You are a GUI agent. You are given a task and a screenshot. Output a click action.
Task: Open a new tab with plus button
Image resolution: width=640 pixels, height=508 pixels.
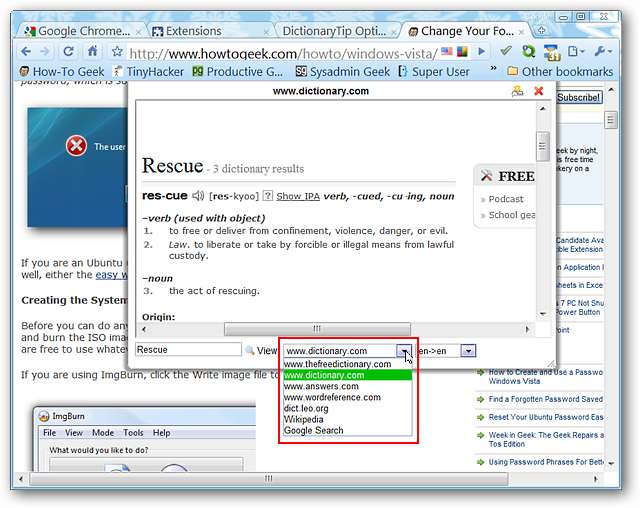(541, 30)
